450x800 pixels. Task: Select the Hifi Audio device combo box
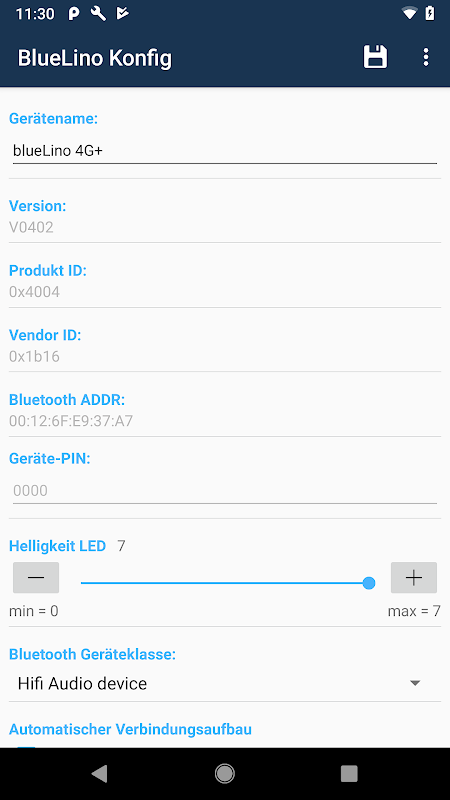(x=224, y=683)
